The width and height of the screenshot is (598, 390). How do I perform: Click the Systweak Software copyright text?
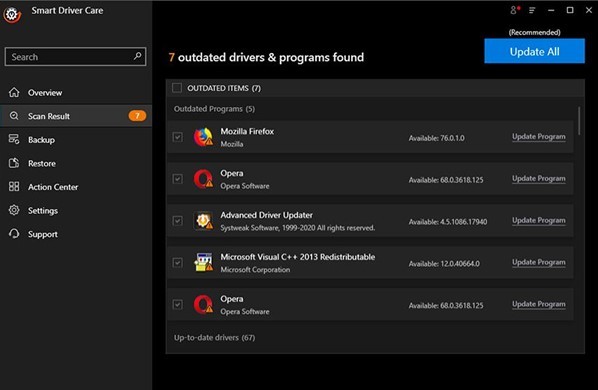pos(297,228)
